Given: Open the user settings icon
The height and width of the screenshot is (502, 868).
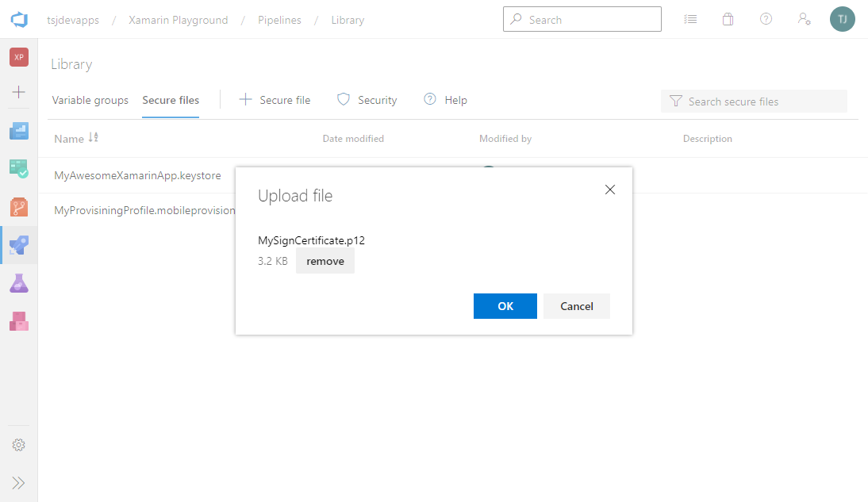Looking at the screenshot, I should [x=804, y=20].
